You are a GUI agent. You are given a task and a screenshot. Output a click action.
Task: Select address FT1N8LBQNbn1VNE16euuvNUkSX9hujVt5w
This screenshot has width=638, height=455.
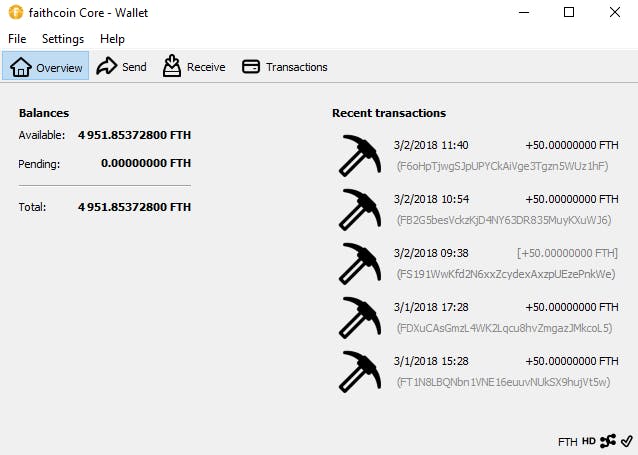coord(504,382)
